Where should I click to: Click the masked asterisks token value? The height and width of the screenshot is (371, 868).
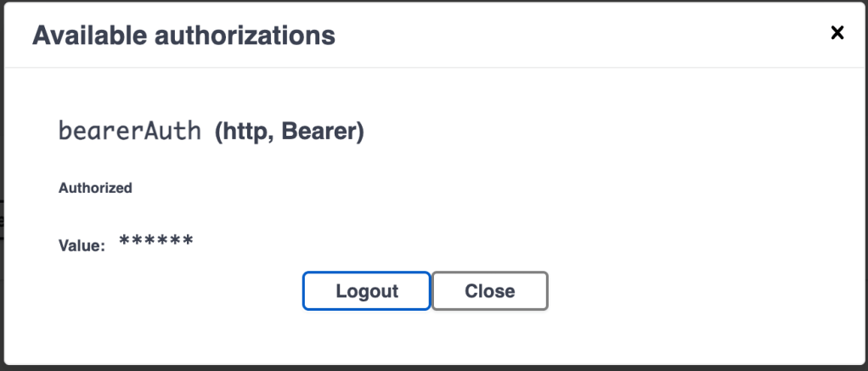156,243
